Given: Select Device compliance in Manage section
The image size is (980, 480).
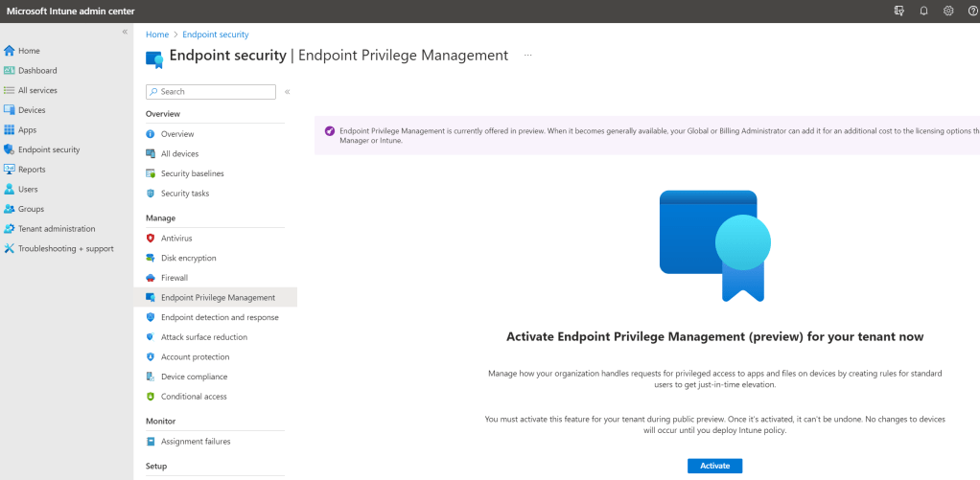Looking at the screenshot, I should [195, 377].
